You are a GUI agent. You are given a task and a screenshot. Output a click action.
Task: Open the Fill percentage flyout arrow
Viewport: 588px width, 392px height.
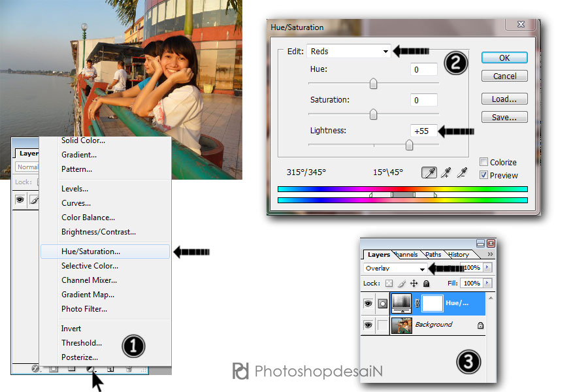(x=486, y=284)
